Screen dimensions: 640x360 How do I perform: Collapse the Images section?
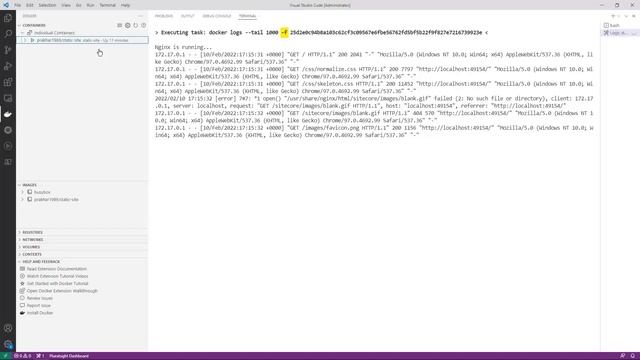click(x=29, y=185)
